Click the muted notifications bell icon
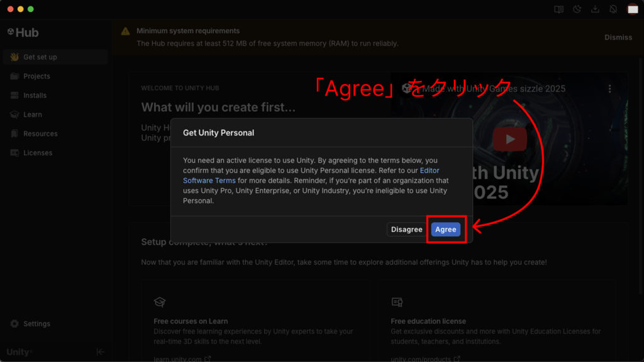This screenshot has height=362, width=644. click(x=613, y=9)
